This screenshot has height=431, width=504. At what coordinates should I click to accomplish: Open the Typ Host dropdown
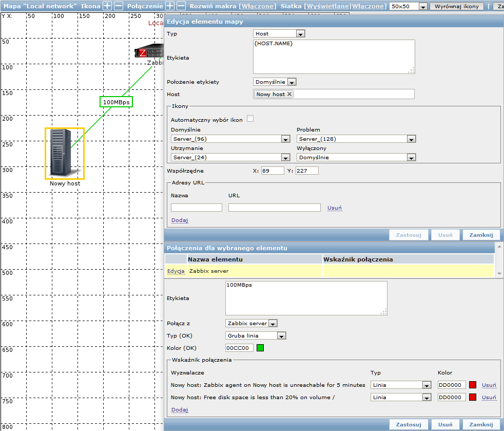pos(279,33)
